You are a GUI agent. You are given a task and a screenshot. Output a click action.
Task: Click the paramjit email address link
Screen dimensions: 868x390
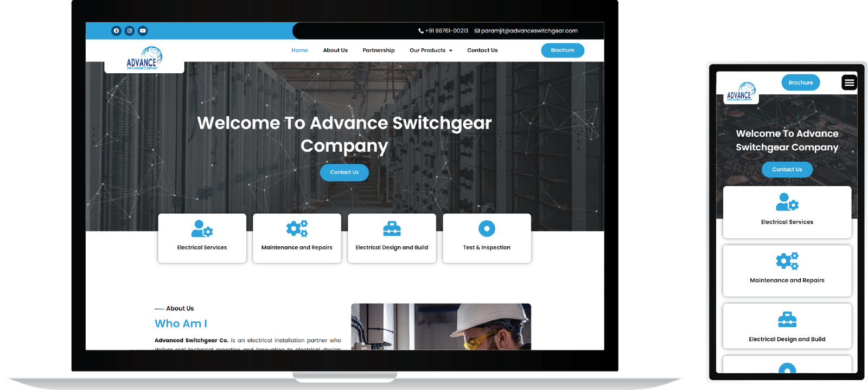pos(526,31)
